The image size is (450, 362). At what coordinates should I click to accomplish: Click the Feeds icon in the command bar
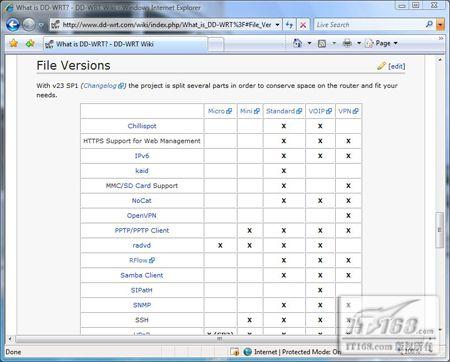[x=322, y=43]
